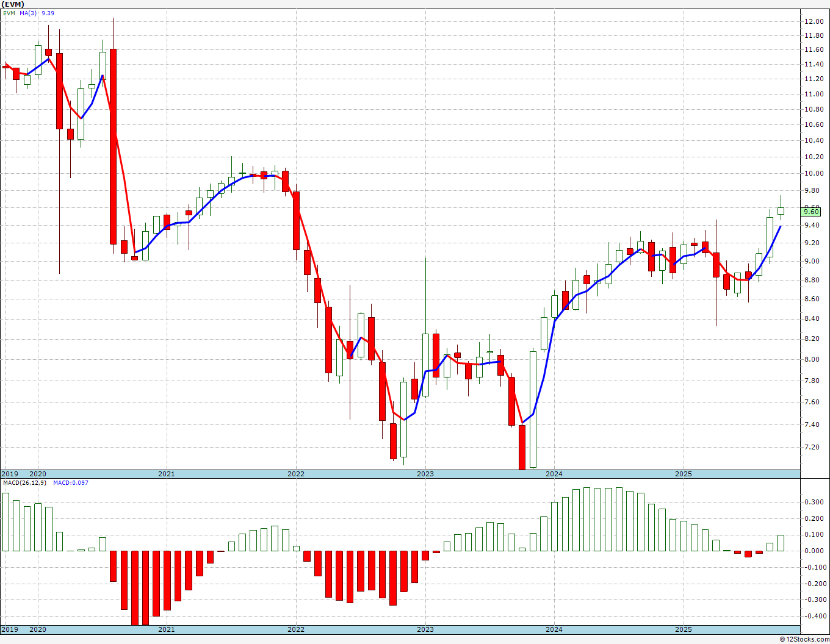The image size is (830, 644).
Task: Click the 10.00 price axis label
Action: coord(813,173)
